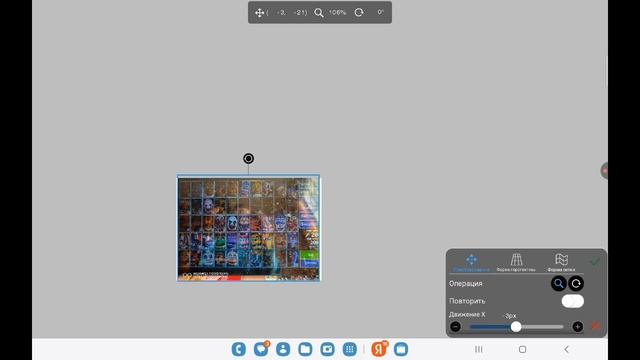The width and height of the screenshot is (640, 360).
Task: Select the Transform move tab
Action: point(471,263)
